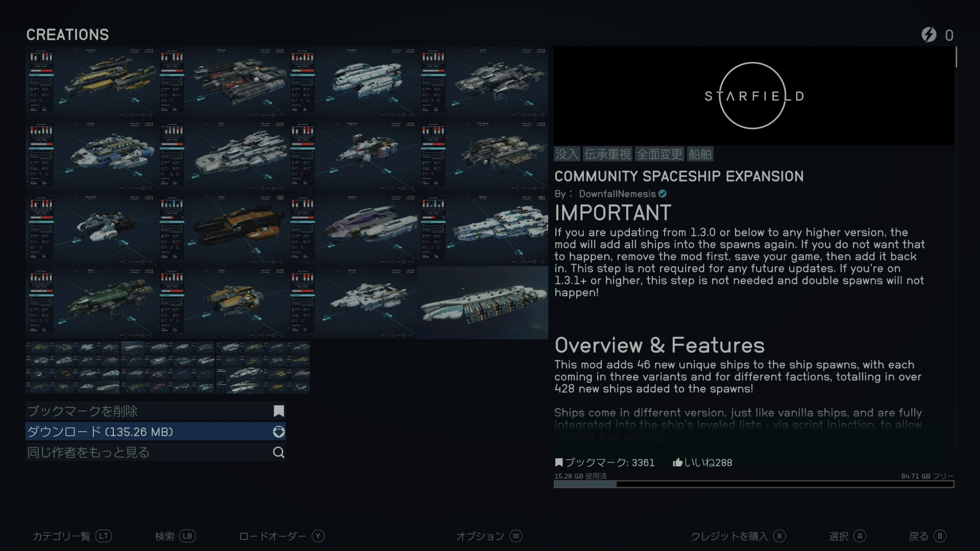Click the description panel scrollbar
Viewport: 980px width, 551px height.
point(956,57)
